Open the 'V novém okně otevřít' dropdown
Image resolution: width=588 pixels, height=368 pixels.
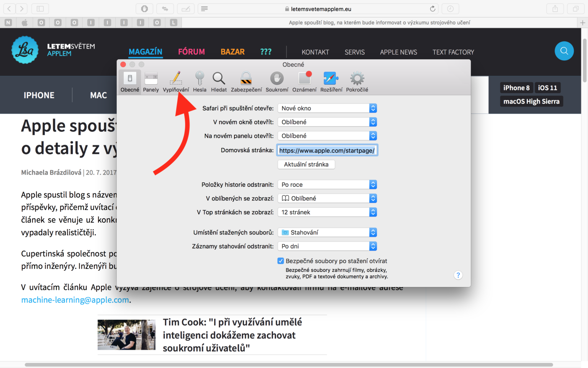(327, 122)
